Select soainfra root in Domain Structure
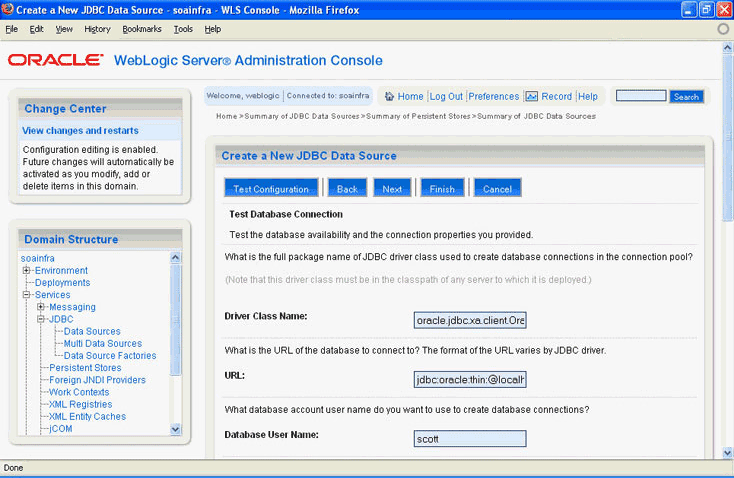 (37, 258)
